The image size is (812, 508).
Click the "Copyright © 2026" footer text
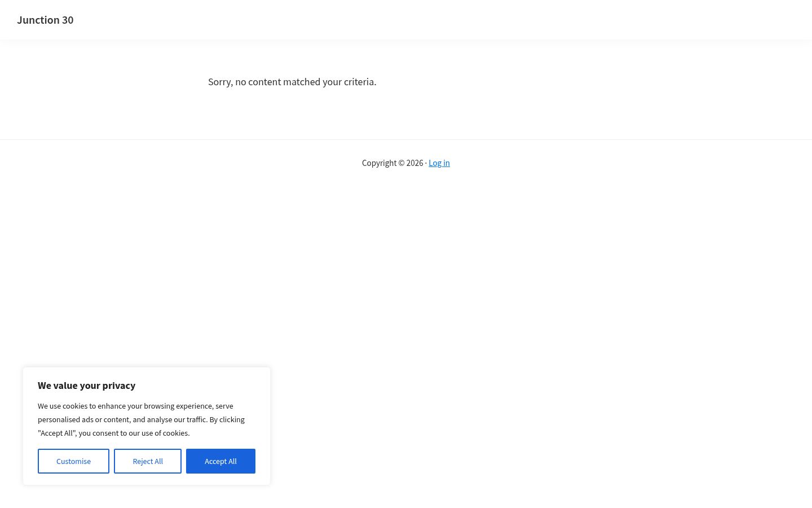tap(392, 163)
